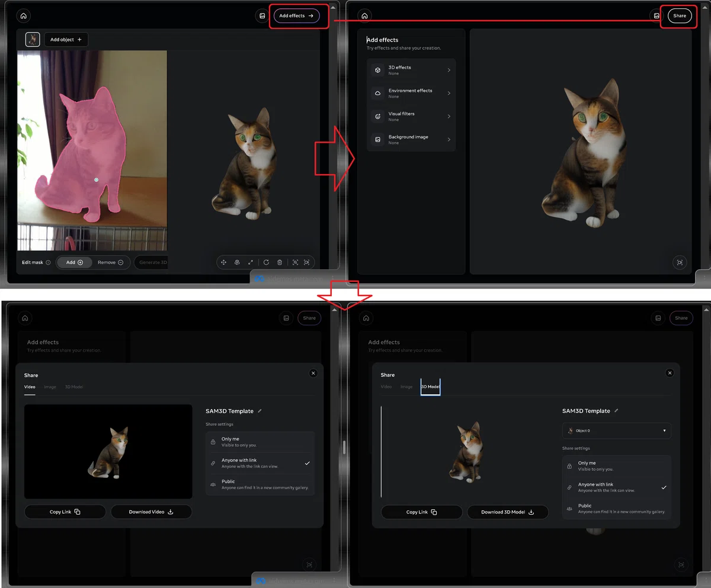The image size is (711, 588).
Task: Expand Environment effects settings
Action: (411, 93)
